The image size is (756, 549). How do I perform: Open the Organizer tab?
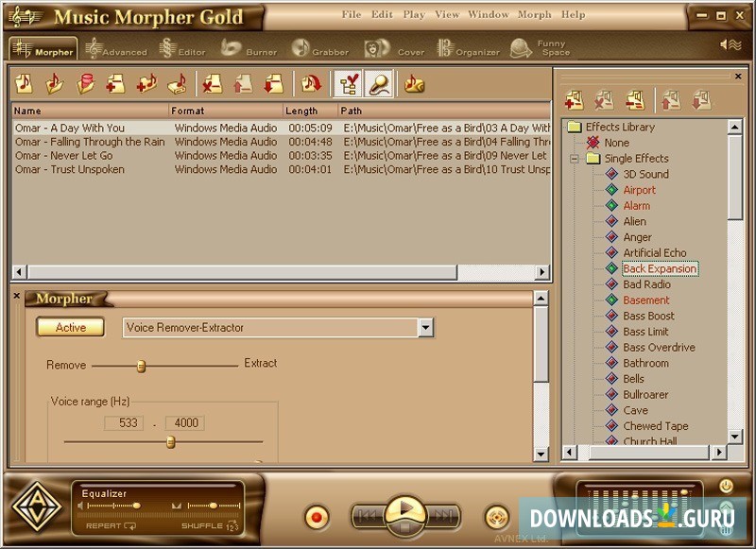click(468, 49)
